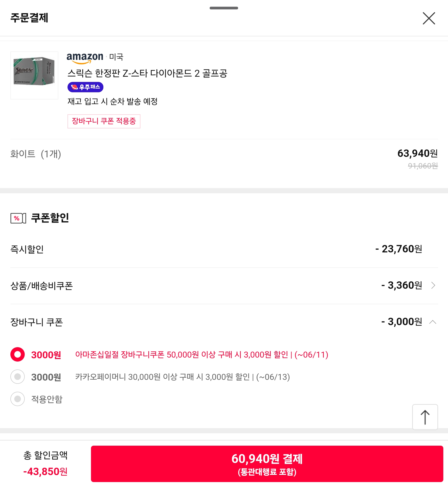Viewport: 448px width, 487px height.
Task: Close the 주문결제 order sheet
Action: (429, 18)
